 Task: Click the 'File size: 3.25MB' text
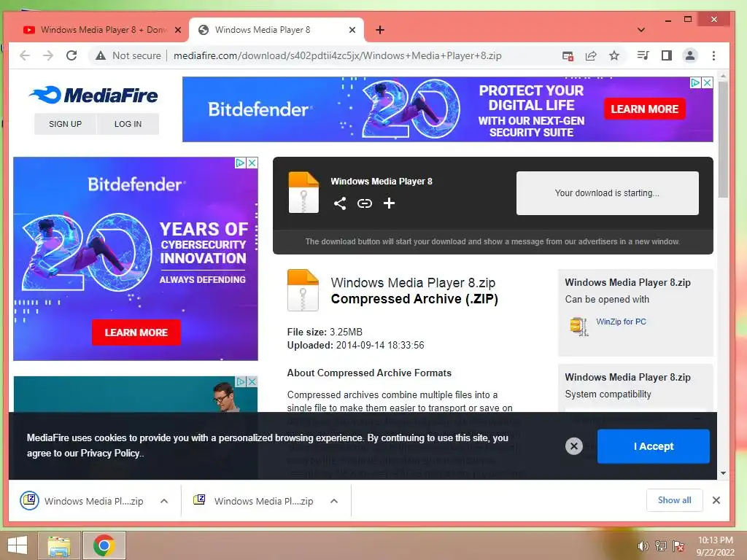pyautogui.click(x=325, y=332)
